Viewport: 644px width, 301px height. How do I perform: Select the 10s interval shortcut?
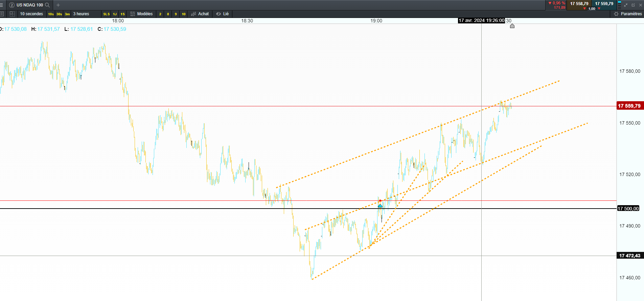click(x=51, y=14)
